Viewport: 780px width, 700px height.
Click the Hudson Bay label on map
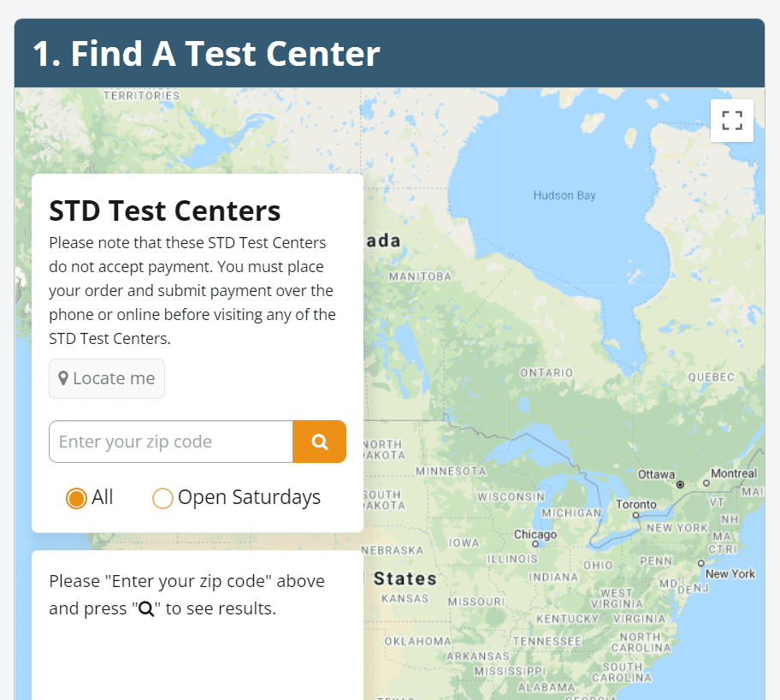coord(564,195)
